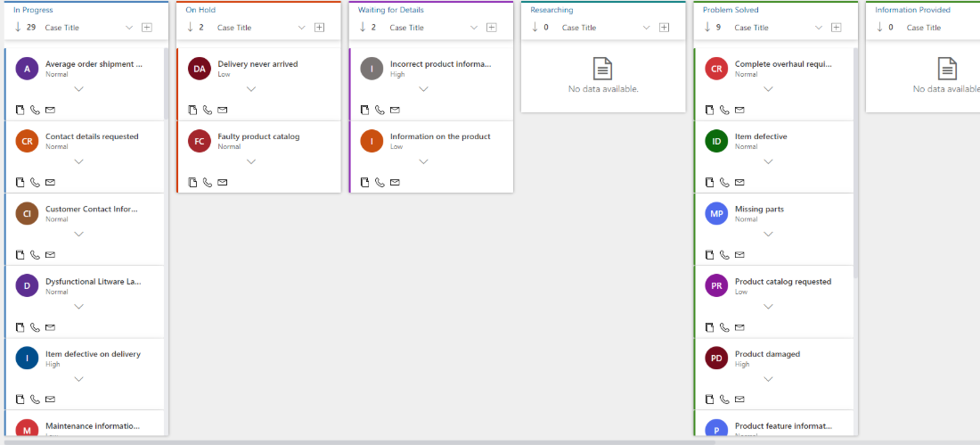Expand the Delivery never arrived card details
The width and height of the screenshot is (980, 445).
251,89
